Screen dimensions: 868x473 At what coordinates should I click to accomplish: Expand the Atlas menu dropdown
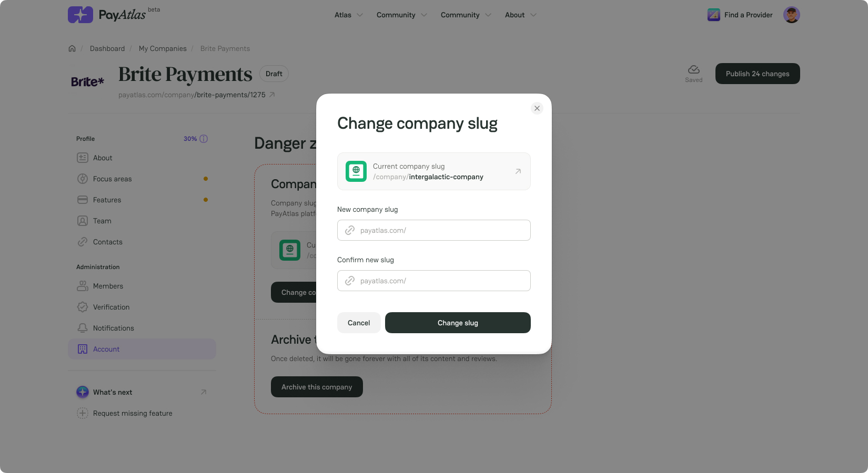pos(349,15)
